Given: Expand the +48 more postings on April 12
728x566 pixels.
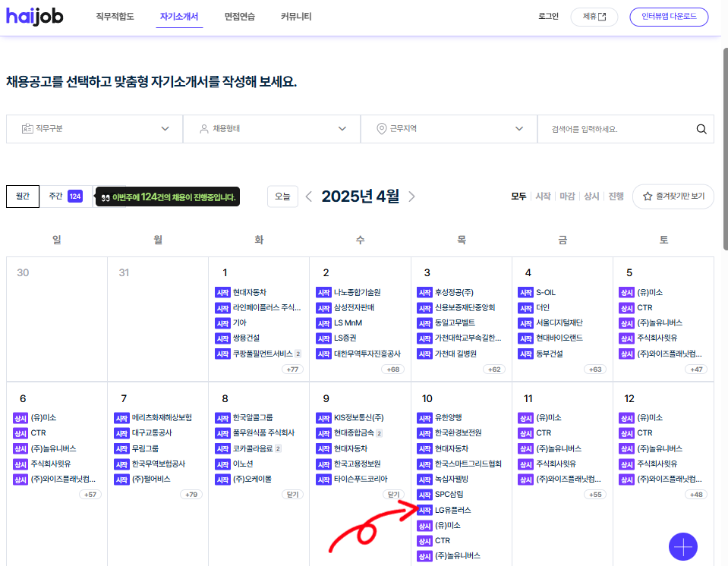Looking at the screenshot, I should [x=696, y=495].
